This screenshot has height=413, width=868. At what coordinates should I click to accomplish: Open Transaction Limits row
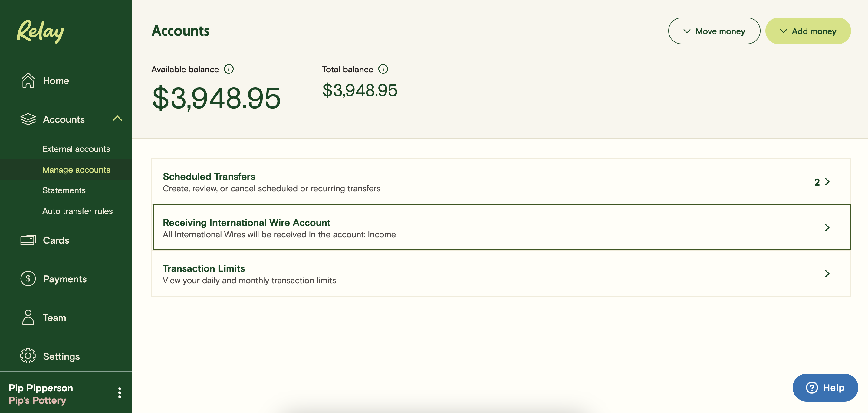(x=501, y=274)
